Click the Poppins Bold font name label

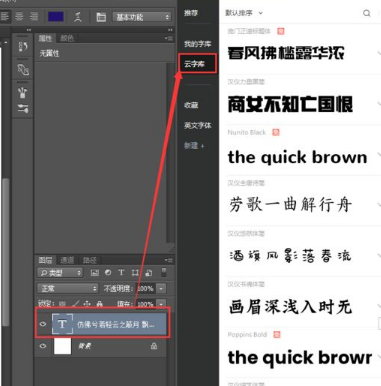point(247,335)
